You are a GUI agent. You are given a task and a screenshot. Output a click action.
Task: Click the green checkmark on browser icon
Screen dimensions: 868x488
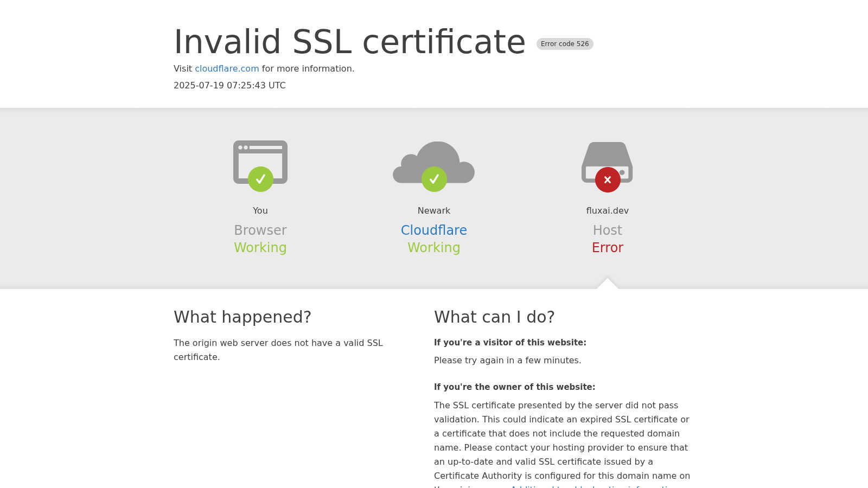[x=260, y=179]
